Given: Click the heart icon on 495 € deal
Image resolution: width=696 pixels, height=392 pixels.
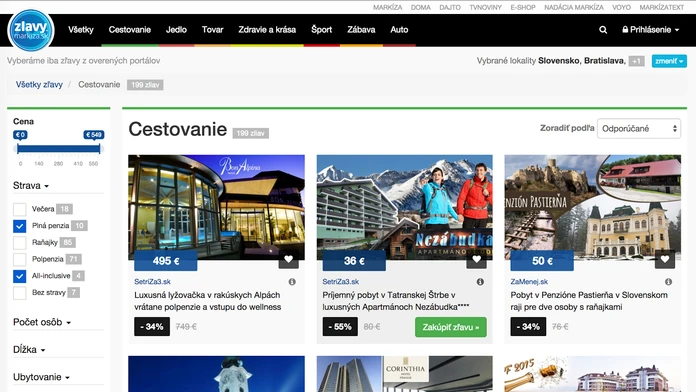Looking at the screenshot, I should pyautogui.click(x=289, y=259).
